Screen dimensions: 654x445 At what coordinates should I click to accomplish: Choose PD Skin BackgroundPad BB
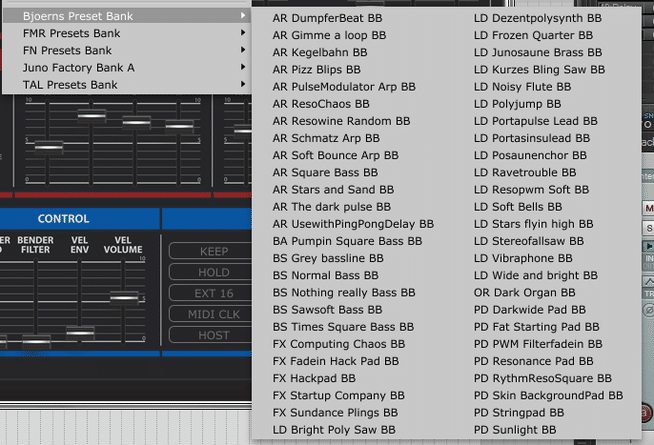548,395
